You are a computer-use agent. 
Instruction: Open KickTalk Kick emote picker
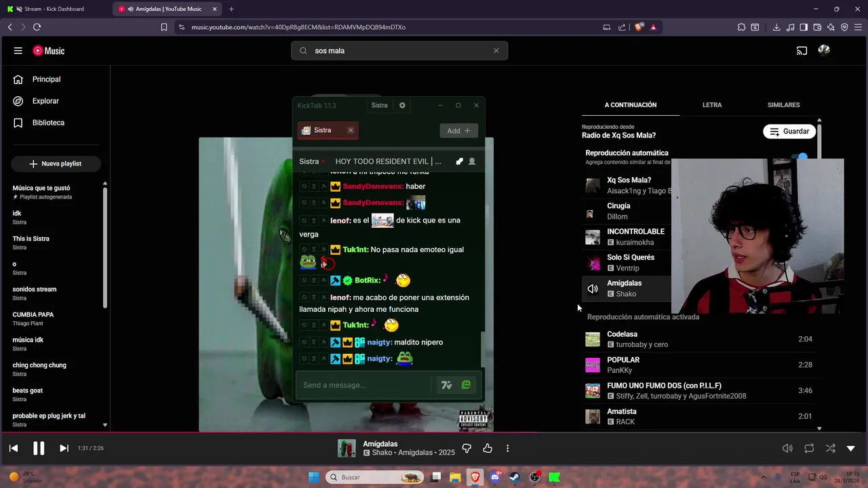pos(466,385)
